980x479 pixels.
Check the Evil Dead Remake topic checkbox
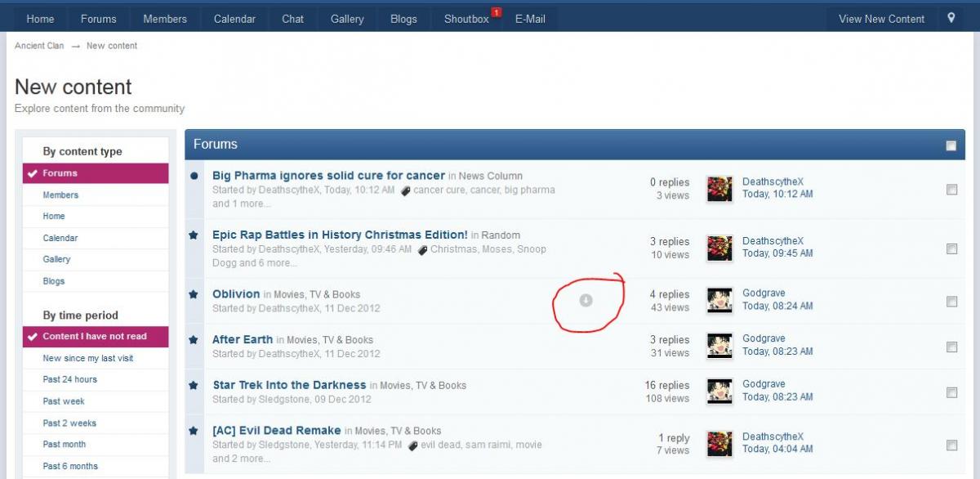click(x=951, y=445)
